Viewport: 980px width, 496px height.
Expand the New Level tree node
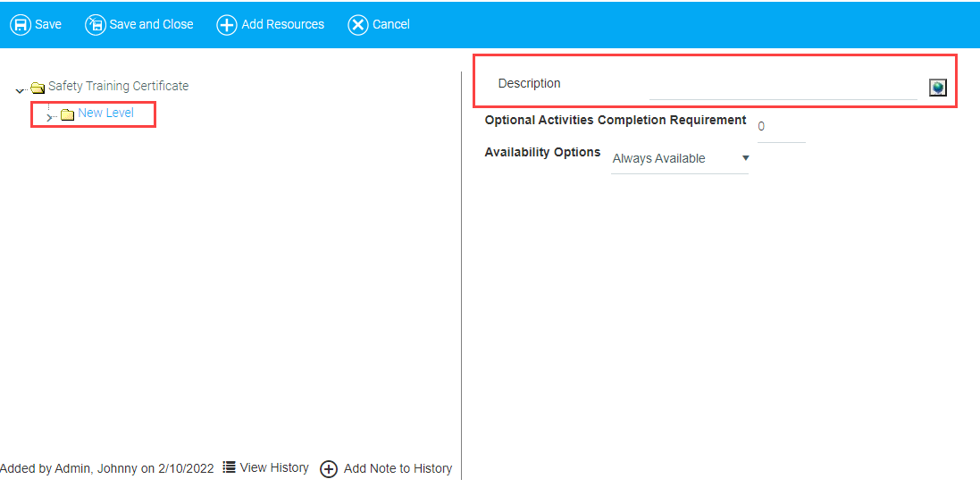(x=50, y=117)
